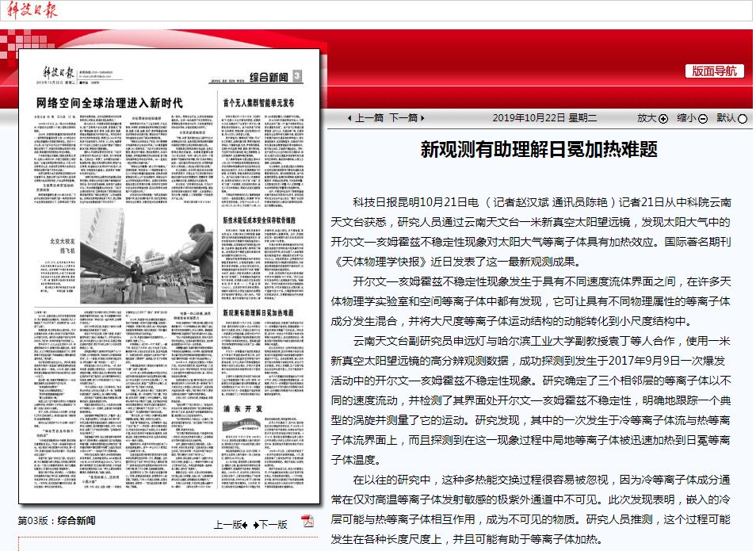Image resolution: width=756 pixels, height=551 pixels.
Task: Click paragraph starting 云南天文台副研究员申远灯
Action: tap(531, 400)
